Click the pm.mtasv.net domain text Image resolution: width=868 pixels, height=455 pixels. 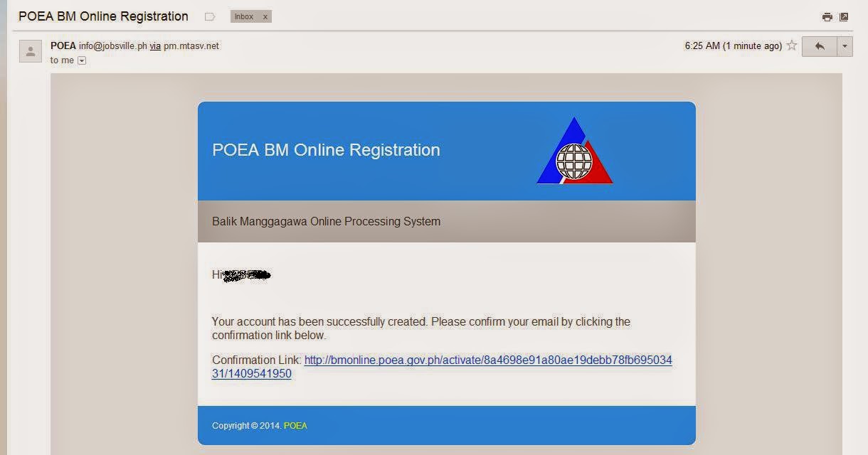(191, 45)
